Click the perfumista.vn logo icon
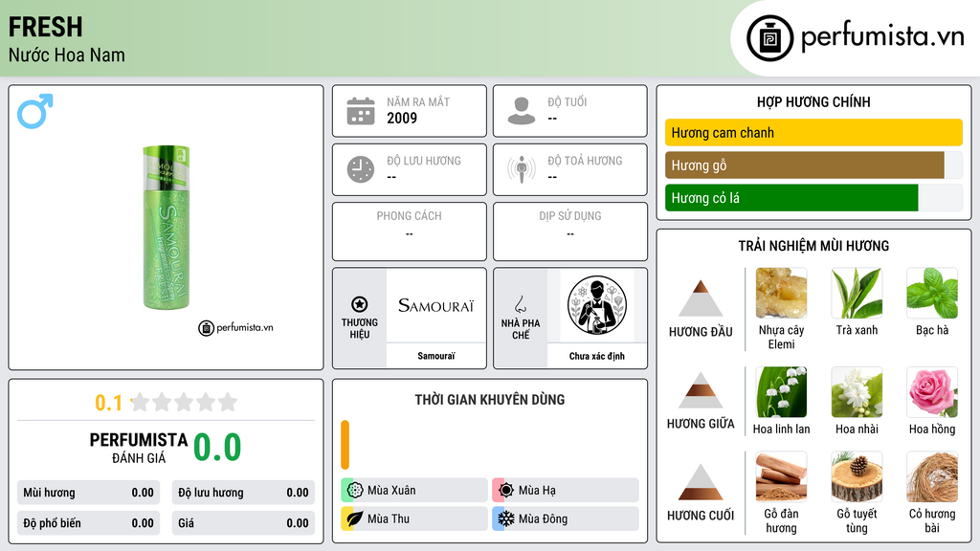This screenshot has width=980, height=551. 770,38
